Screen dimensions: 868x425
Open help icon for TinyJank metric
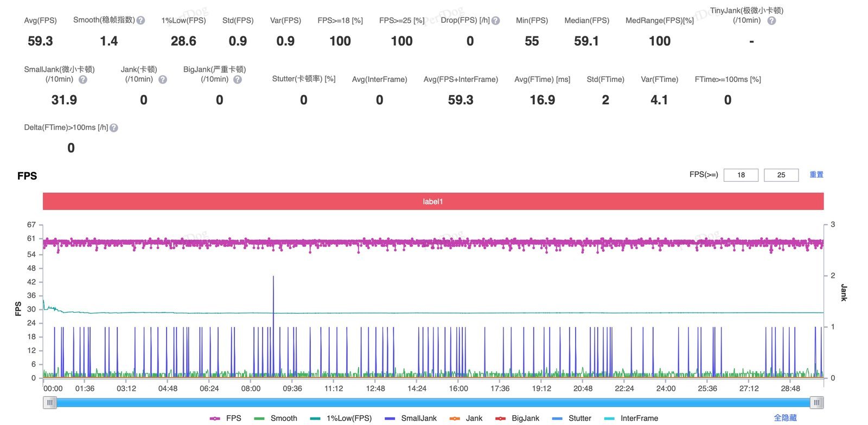(771, 21)
